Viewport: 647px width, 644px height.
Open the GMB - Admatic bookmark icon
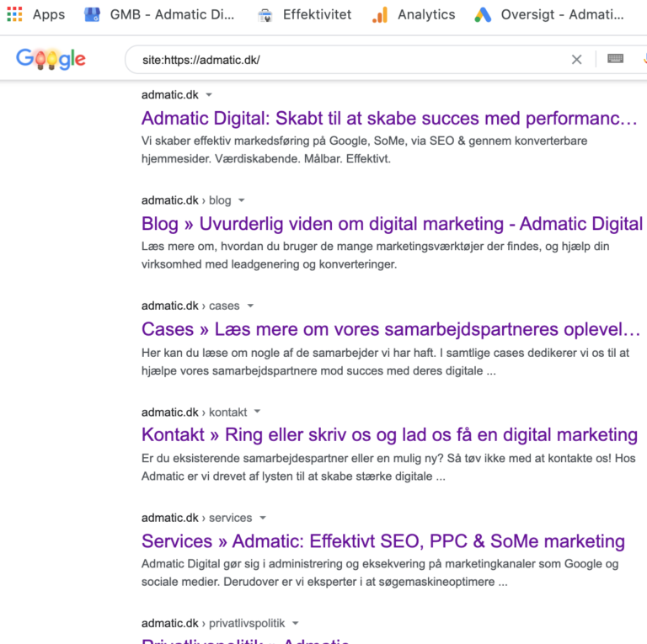92,15
